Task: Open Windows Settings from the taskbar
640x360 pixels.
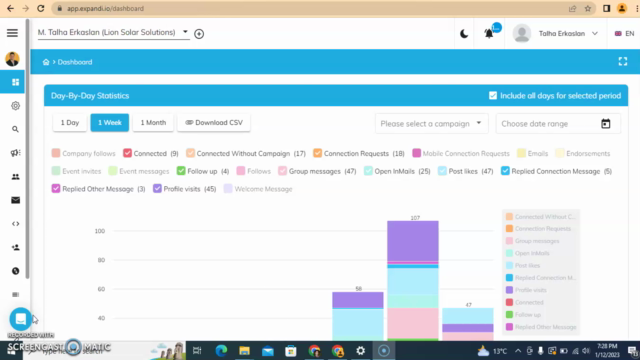Action: (360, 351)
